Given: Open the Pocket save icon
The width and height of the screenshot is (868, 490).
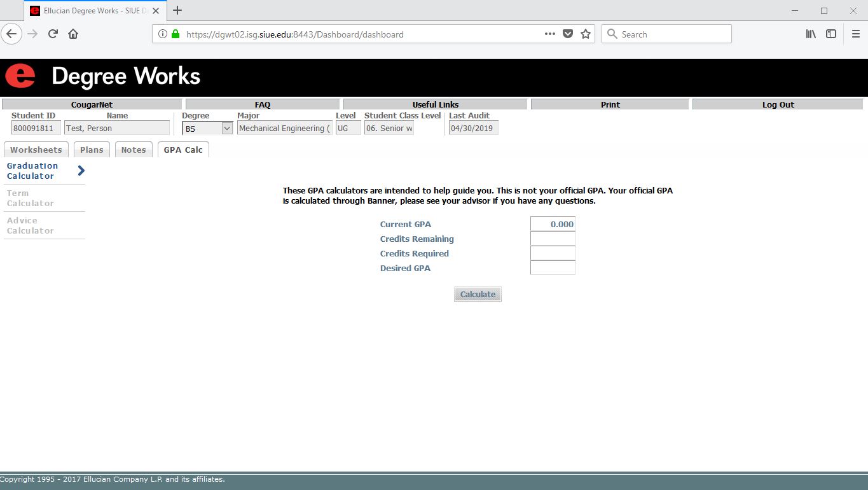Looking at the screenshot, I should point(568,34).
